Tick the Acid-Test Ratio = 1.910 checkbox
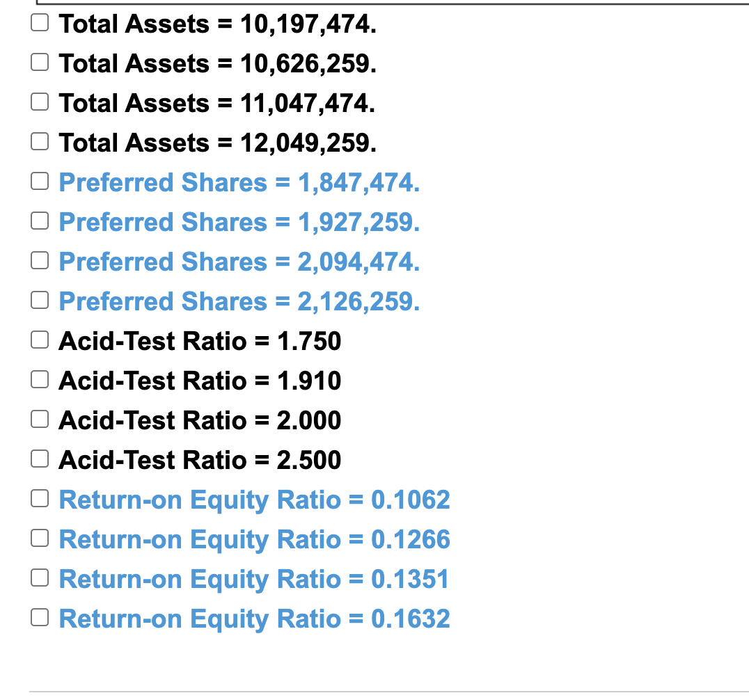 click(40, 379)
